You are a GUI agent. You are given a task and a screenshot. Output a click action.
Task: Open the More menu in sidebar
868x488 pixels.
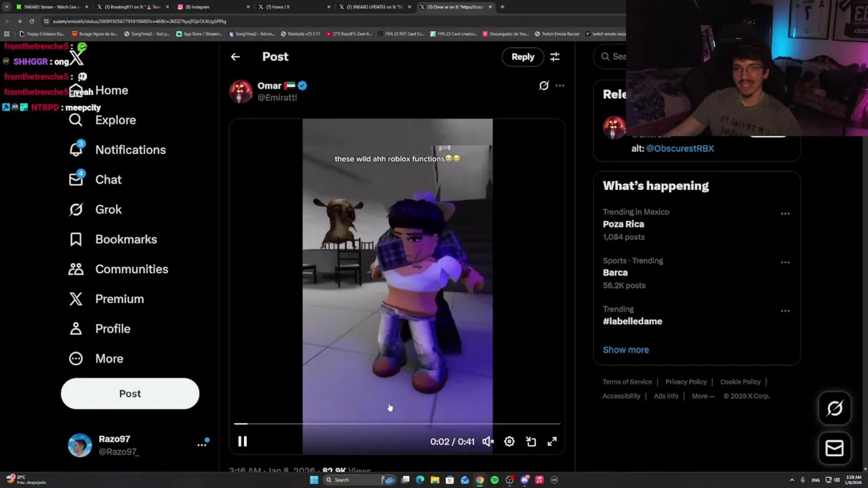coord(96,359)
